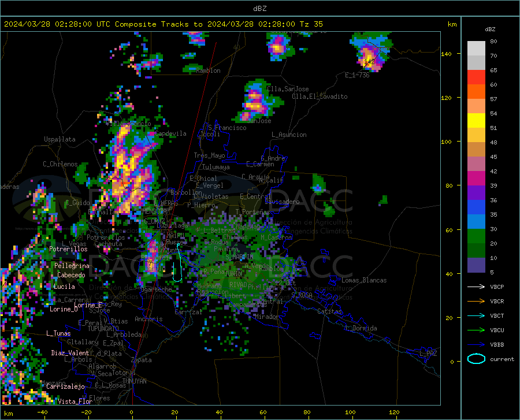
Task: Click the km label at bottom-left corner
Action: point(8,414)
